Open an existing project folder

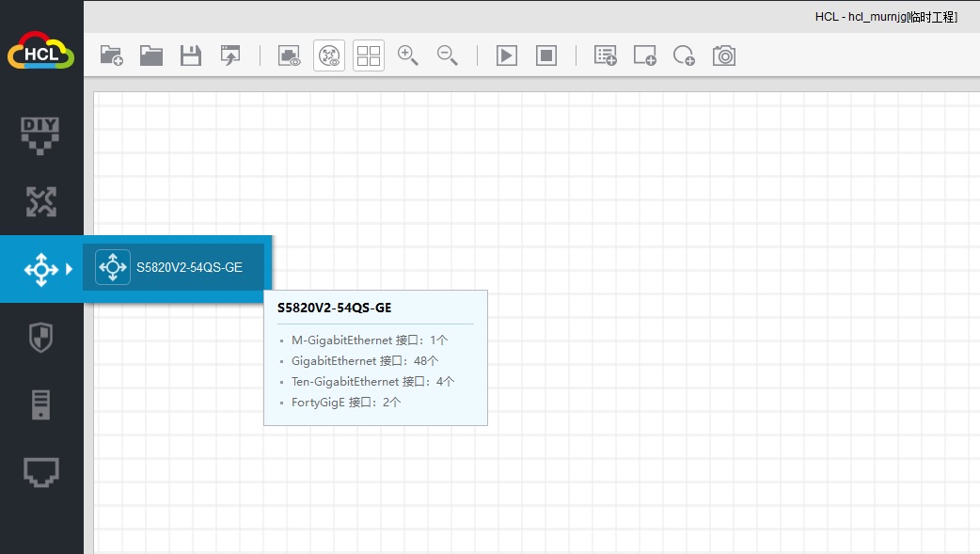(x=151, y=55)
